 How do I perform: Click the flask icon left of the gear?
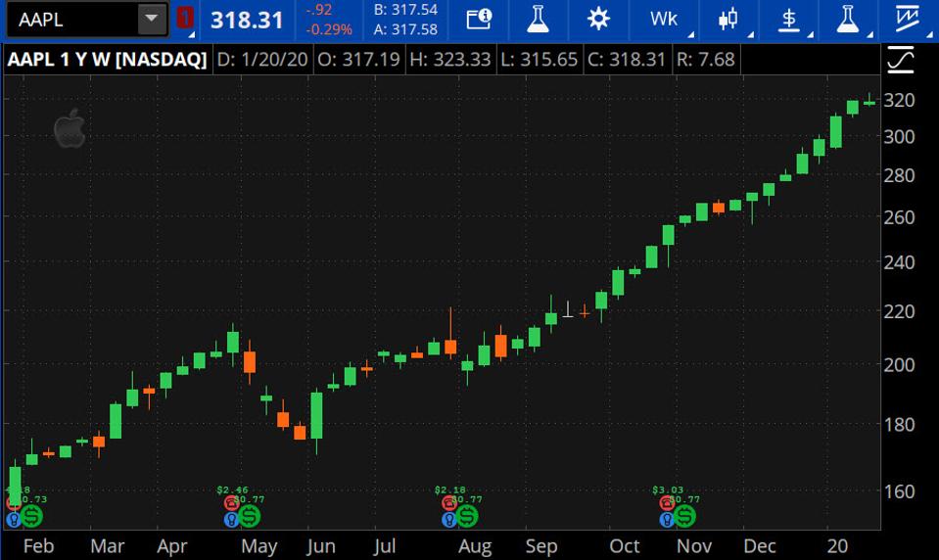(x=538, y=19)
